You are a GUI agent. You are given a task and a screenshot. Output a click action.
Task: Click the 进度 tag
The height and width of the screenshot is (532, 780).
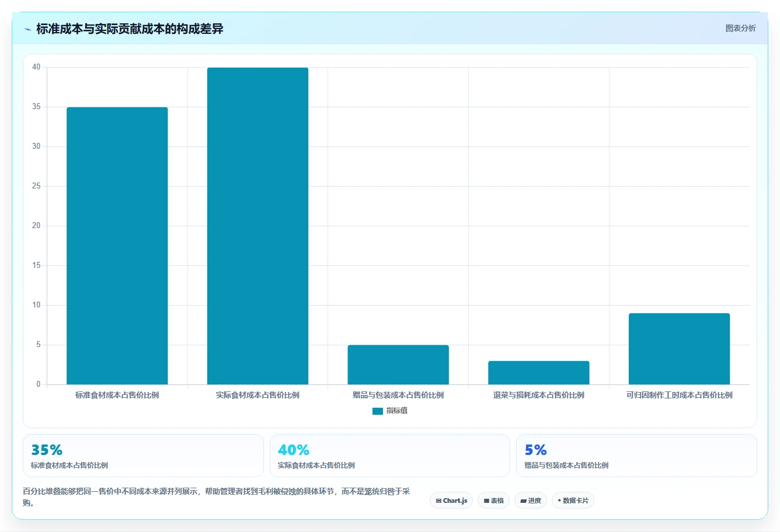pyautogui.click(x=530, y=501)
